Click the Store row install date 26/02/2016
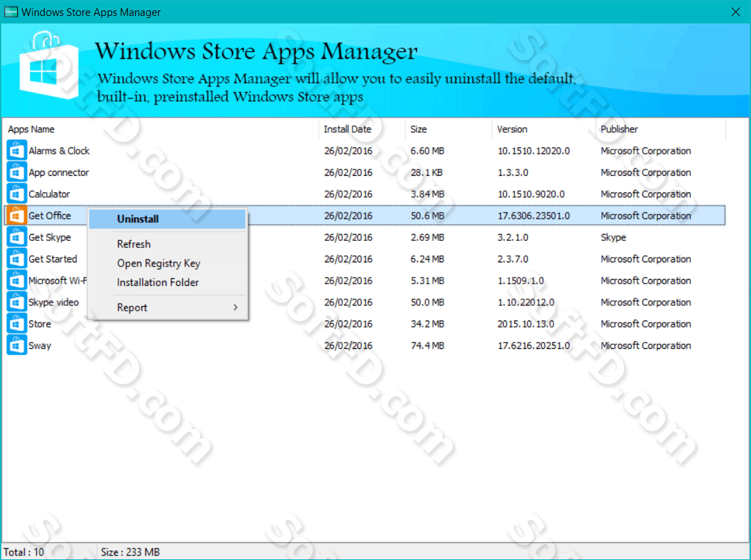The width and height of the screenshot is (751, 560). click(x=348, y=324)
